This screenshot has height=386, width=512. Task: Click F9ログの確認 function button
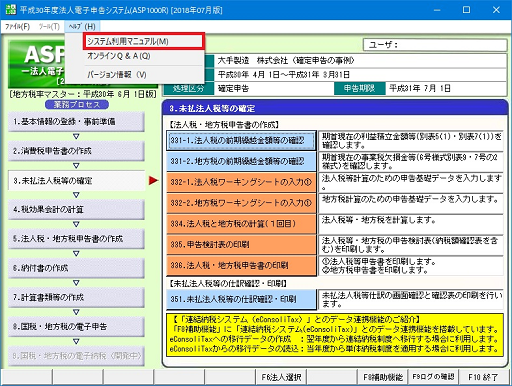click(x=433, y=377)
